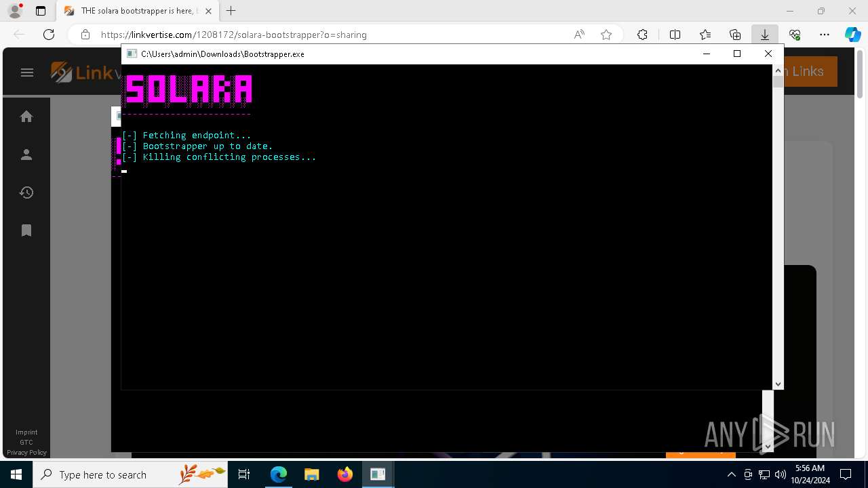Image resolution: width=868 pixels, height=488 pixels.
Task: Select the Bootstrapper console taskbar icon
Action: (x=378, y=474)
